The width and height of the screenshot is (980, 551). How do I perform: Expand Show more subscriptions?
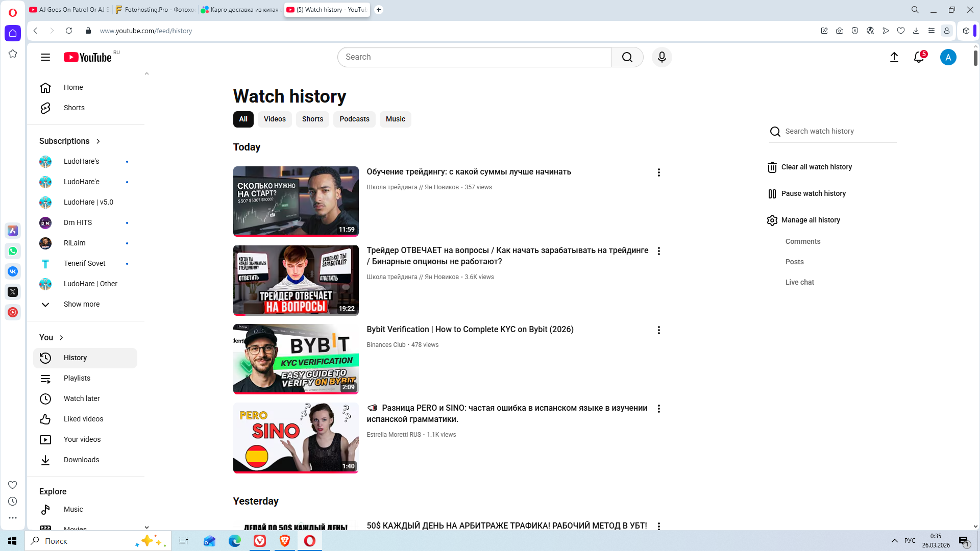[x=81, y=304]
